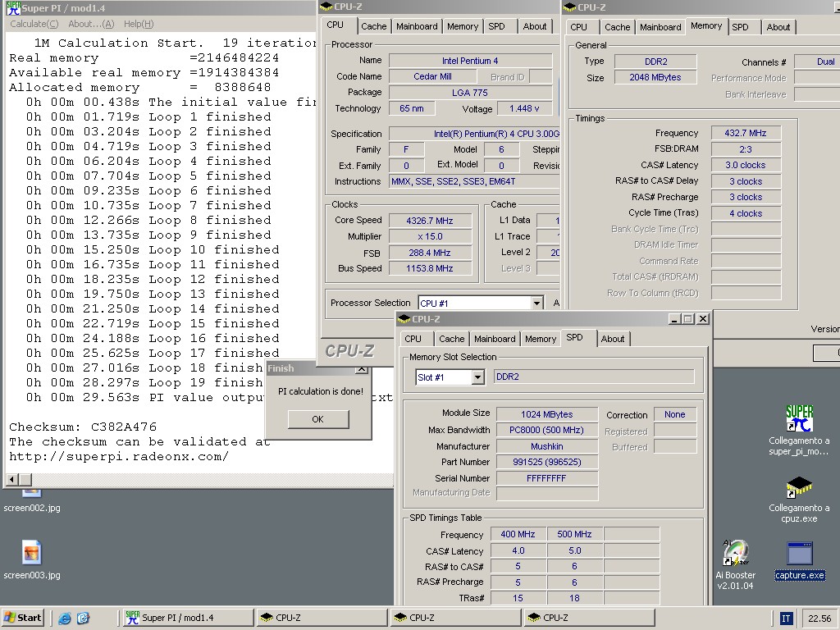Open the Cache tab in the CPU-Z processor window
840x630 pixels.
pos(373,26)
